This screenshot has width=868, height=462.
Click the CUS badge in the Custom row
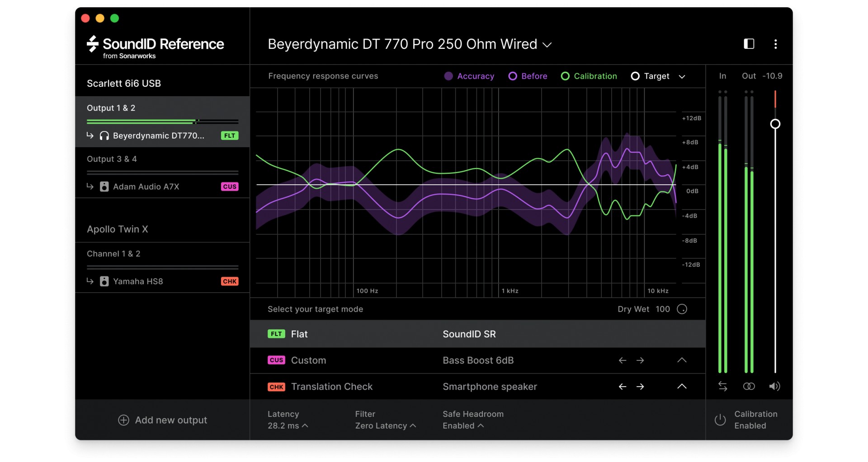(x=276, y=360)
